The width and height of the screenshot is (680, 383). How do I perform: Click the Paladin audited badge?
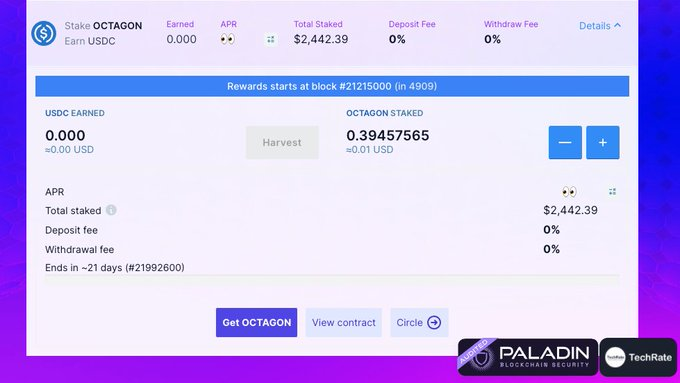[x=527, y=357]
